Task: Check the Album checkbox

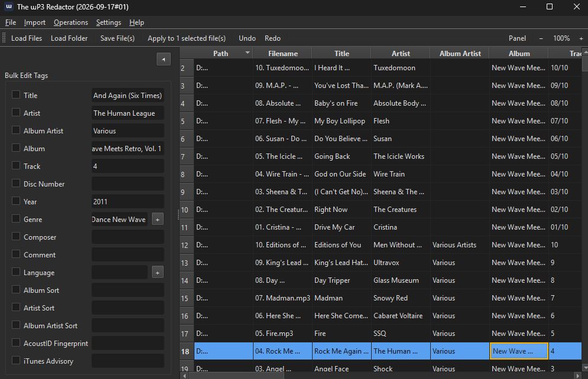Action: pyautogui.click(x=16, y=148)
